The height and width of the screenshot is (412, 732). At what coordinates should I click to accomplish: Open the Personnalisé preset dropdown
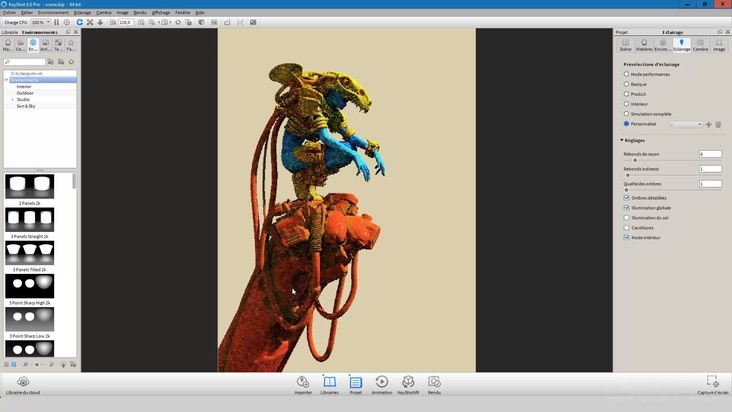(x=686, y=124)
